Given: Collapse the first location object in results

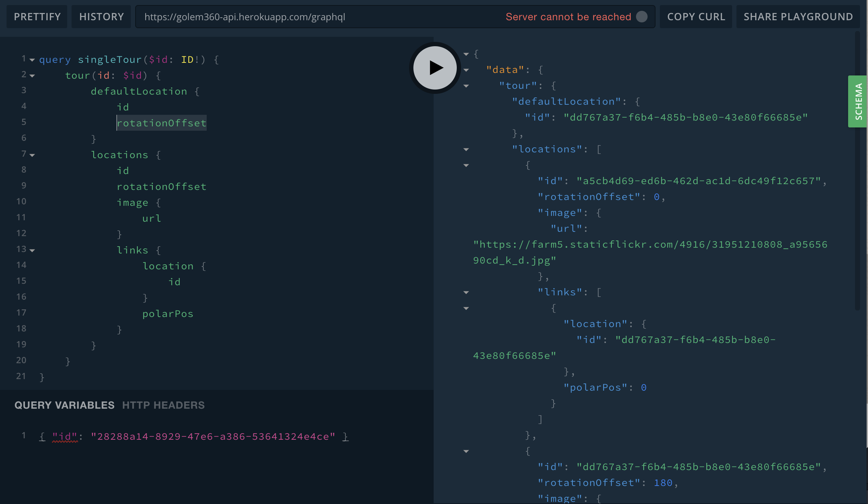Looking at the screenshot, I should click(x=466, y=165).
